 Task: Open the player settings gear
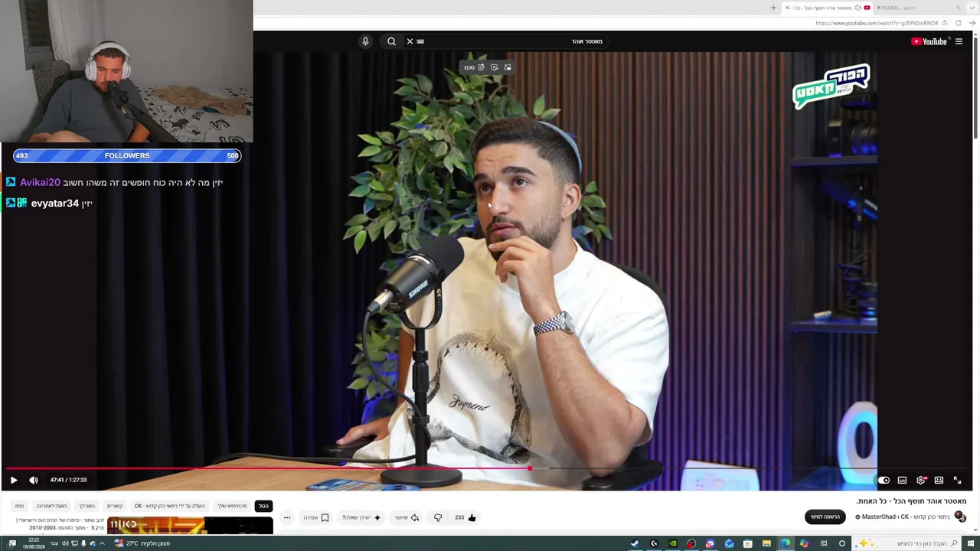(921, 480)
